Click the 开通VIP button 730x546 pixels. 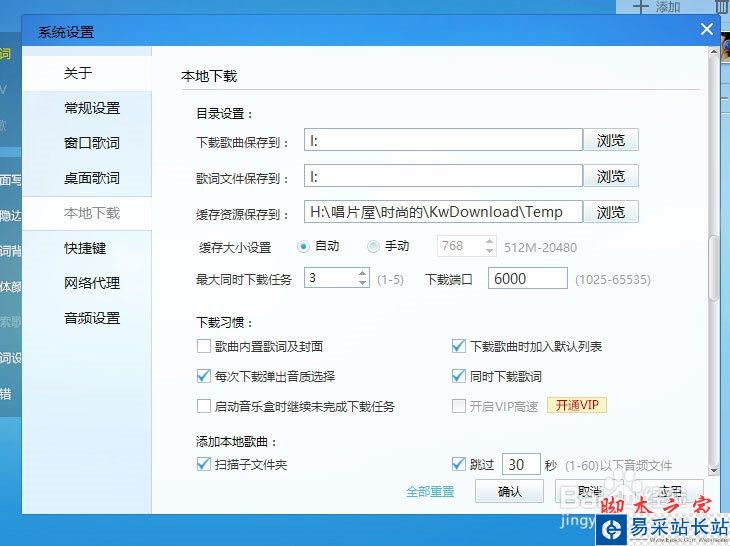[577, 405]
